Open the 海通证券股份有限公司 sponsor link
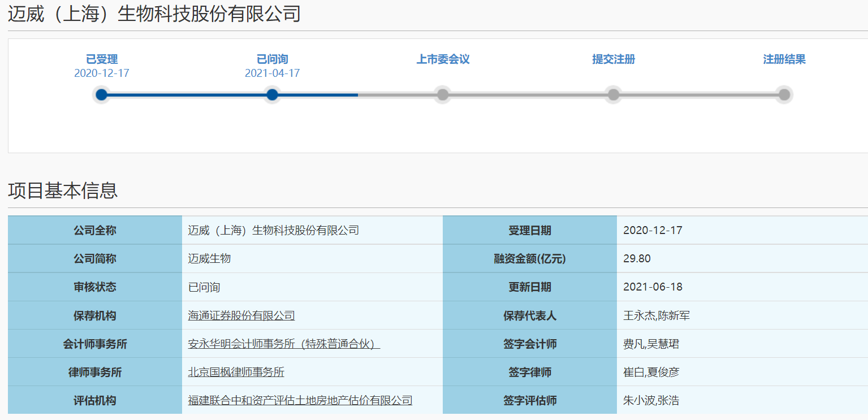 click(241, 315)
